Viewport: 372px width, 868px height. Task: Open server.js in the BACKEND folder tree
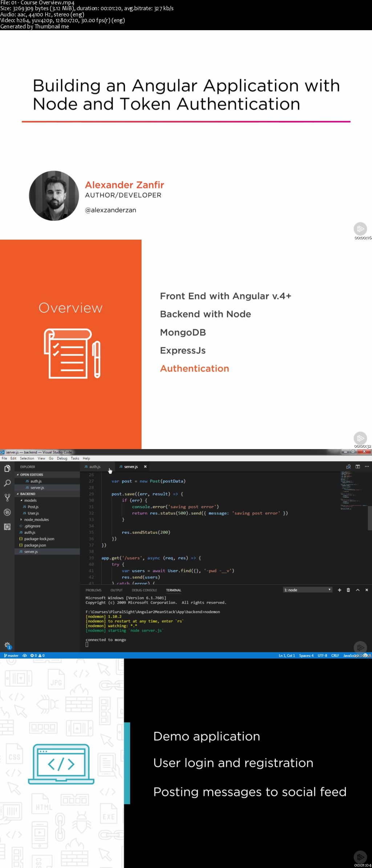point(47,552)
